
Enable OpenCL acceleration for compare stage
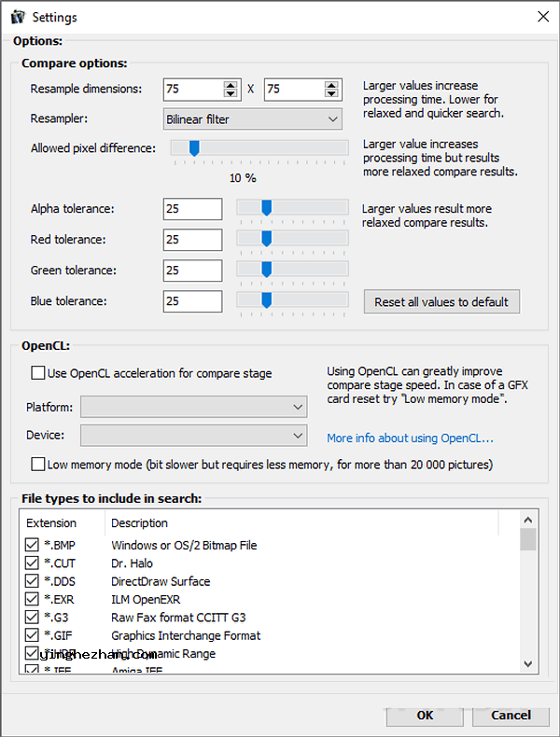click(37, 373)
